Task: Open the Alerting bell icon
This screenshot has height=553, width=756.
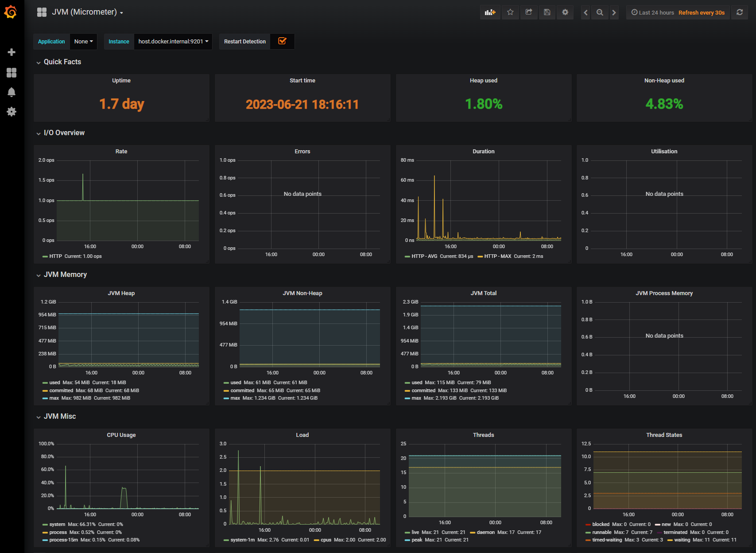Action: (x=12, y=92)
